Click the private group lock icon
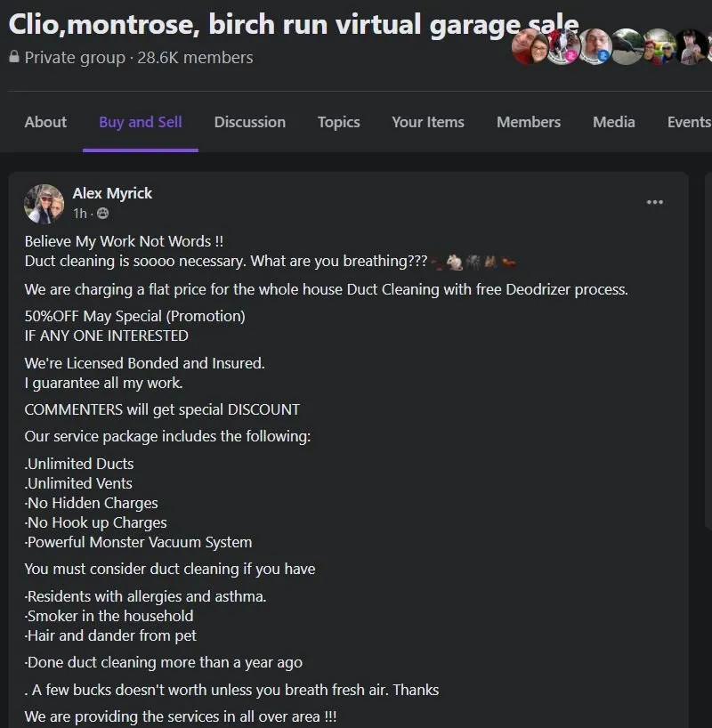This screenshot has width=712, height=728. 14,57
